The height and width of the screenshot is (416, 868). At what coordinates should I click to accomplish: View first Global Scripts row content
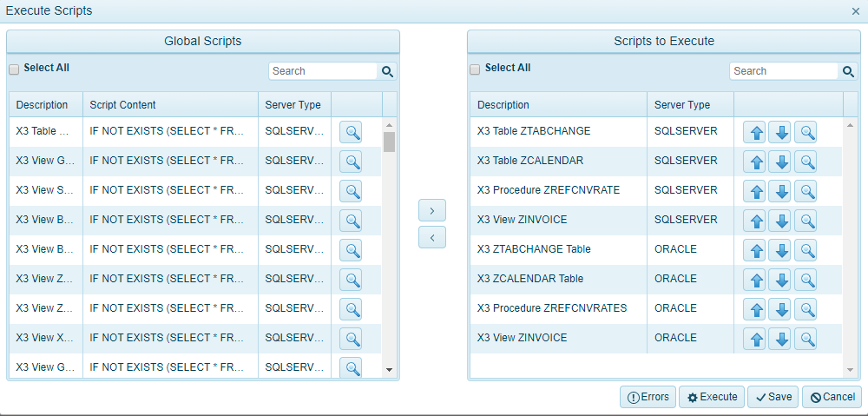click(351, 132)
